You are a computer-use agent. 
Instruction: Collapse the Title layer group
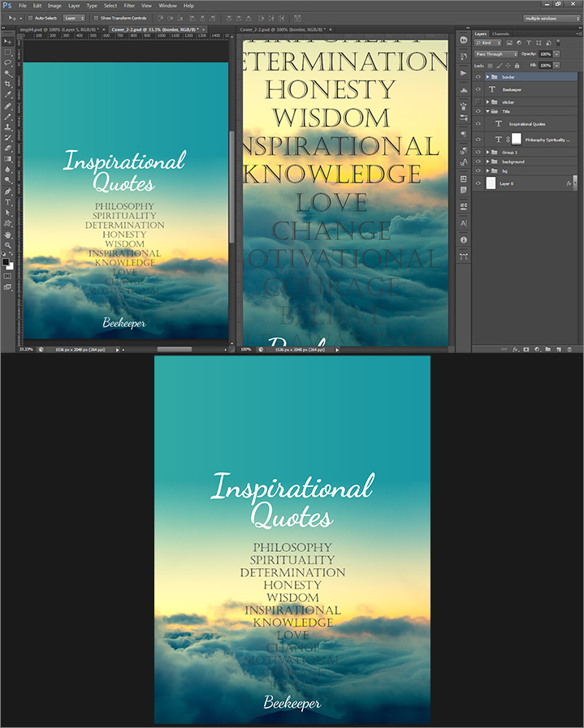pyautogui.click(x=487, y=112)
